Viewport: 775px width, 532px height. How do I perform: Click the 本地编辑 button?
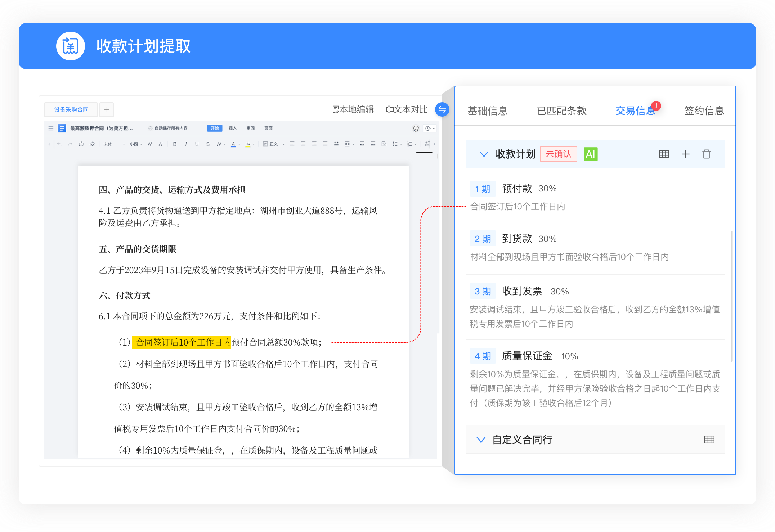353,109
